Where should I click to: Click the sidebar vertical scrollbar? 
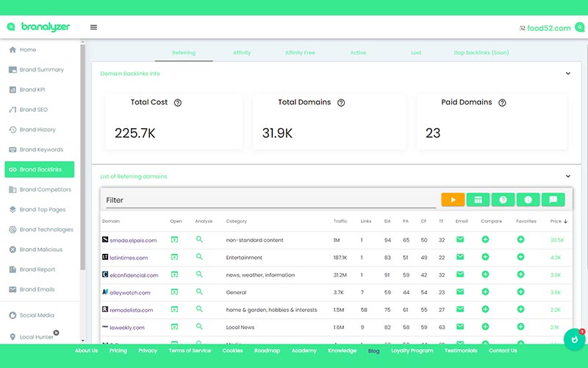[x=83, y=157]
